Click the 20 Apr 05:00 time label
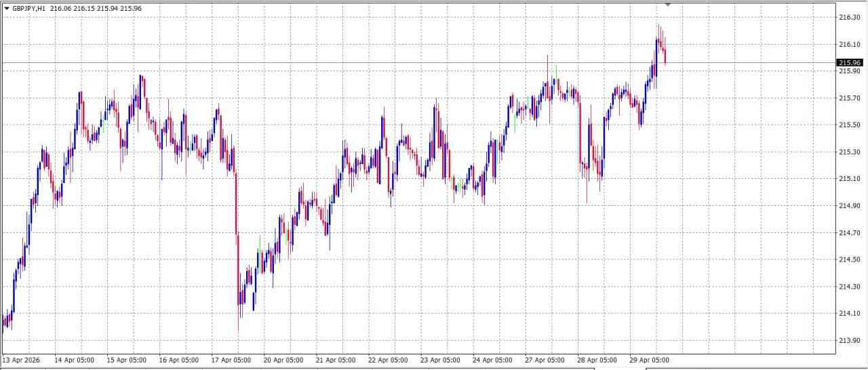868x370 pixels. [x=283, y=360]
